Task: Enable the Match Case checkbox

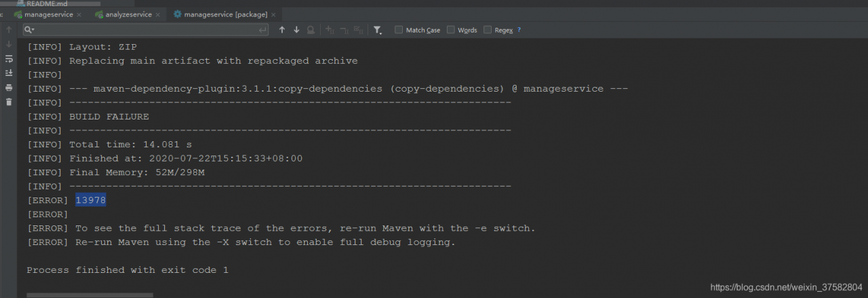Action: pos(399,30)
